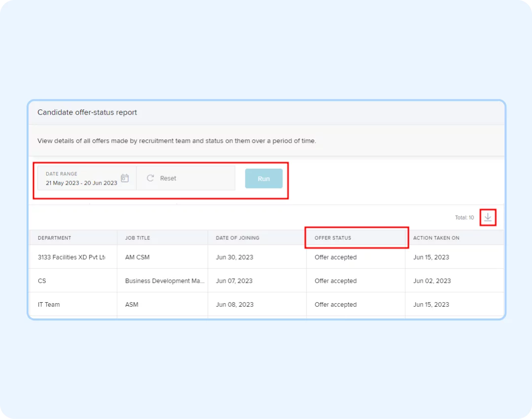Download the report via download icon
Screen dimensions: 532x419
[x=488, y=217]
